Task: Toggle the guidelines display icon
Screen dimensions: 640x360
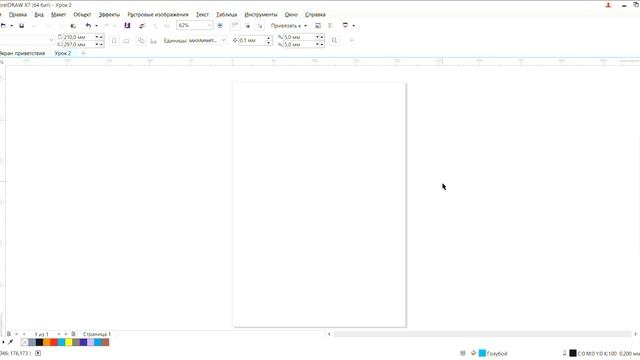Action: pyautogui.click(x=260, y=26)
